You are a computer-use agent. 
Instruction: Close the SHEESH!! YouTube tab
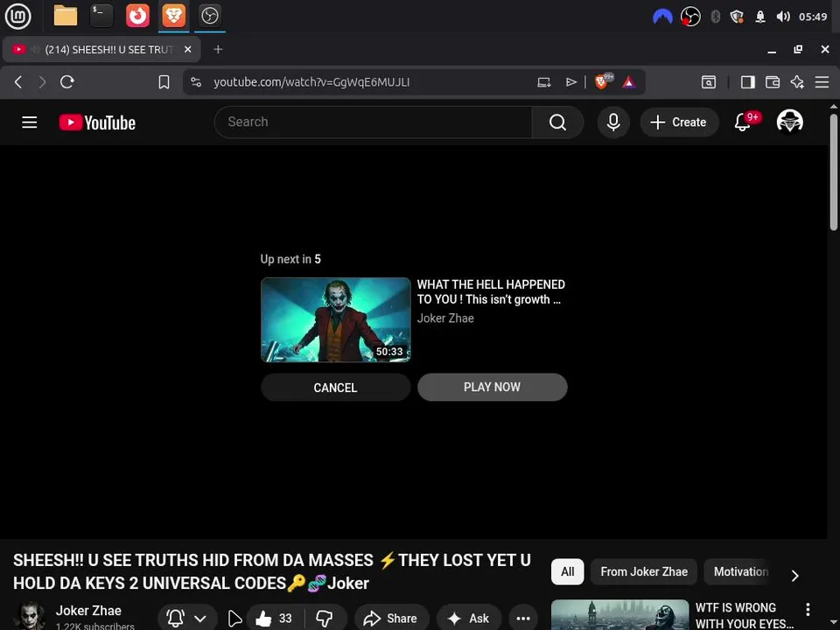coord(187,49)
